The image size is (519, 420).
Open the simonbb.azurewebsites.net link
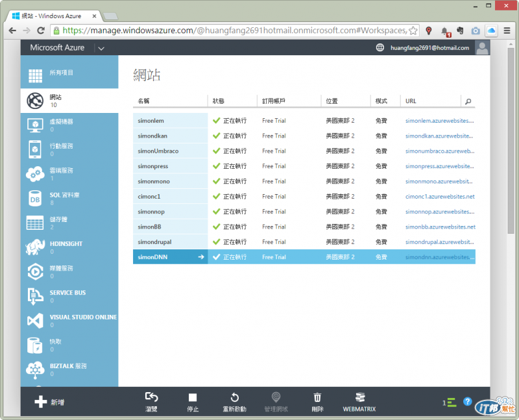(441, 227)
